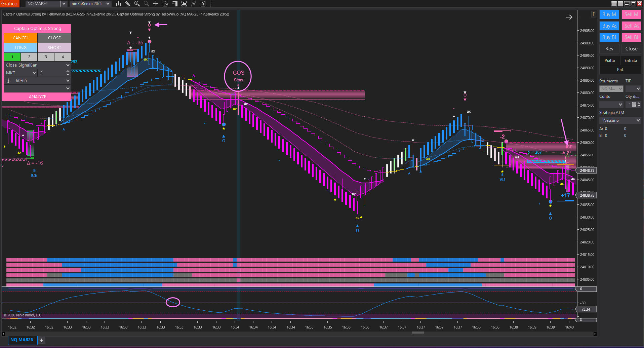
Task: Increase the quantity stepper next to MKT
Action: point(68,71)
